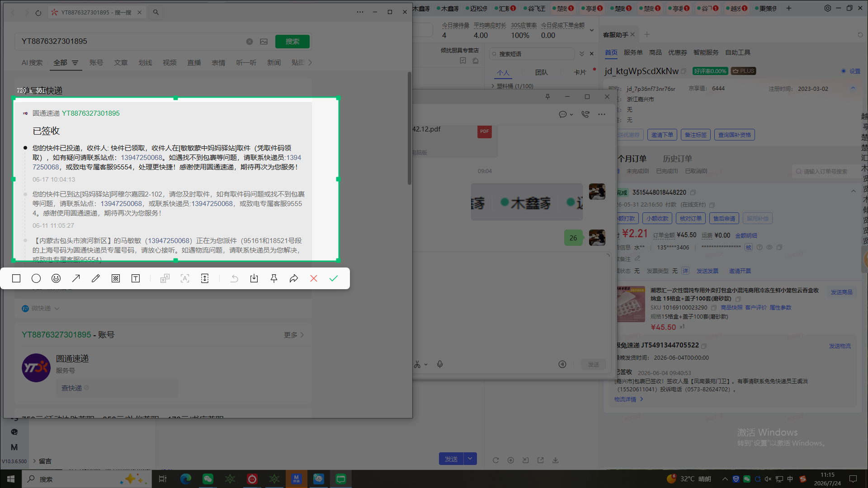Open Microsoft Edge from taskbar

185,479
